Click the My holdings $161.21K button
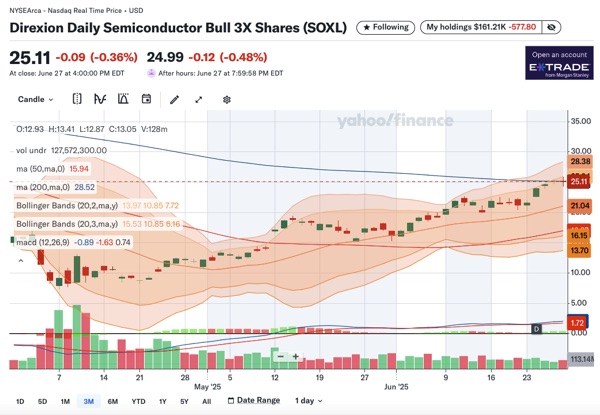This screenshot has width=600, height=415. (x=493, y=27)
